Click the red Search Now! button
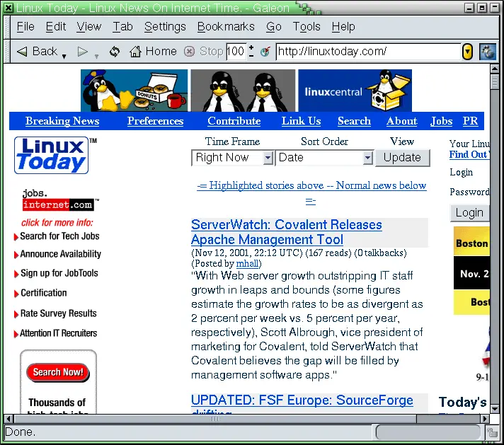The height and width of the screenshot is (445, 504). click(58, 371)
